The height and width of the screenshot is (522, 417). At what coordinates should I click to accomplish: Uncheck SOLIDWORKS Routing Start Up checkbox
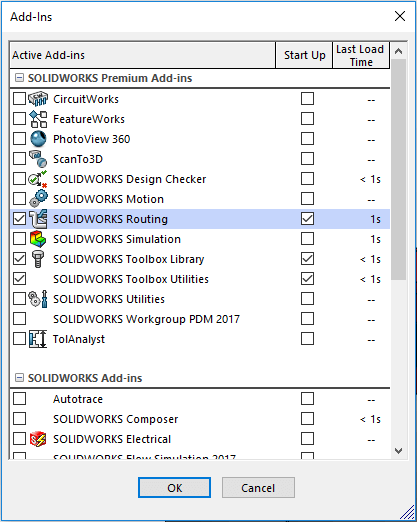click(307, 219)
